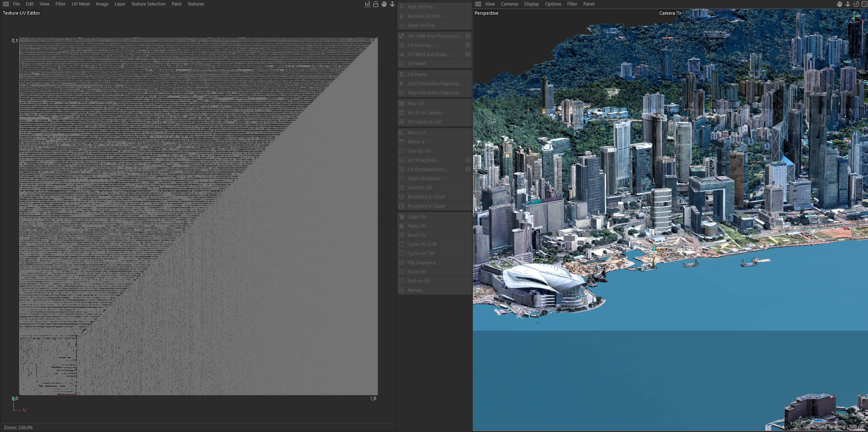Screen dimensions: 868x432
Task: Toggle the viewport maximize panel icon
Action: 864,4
